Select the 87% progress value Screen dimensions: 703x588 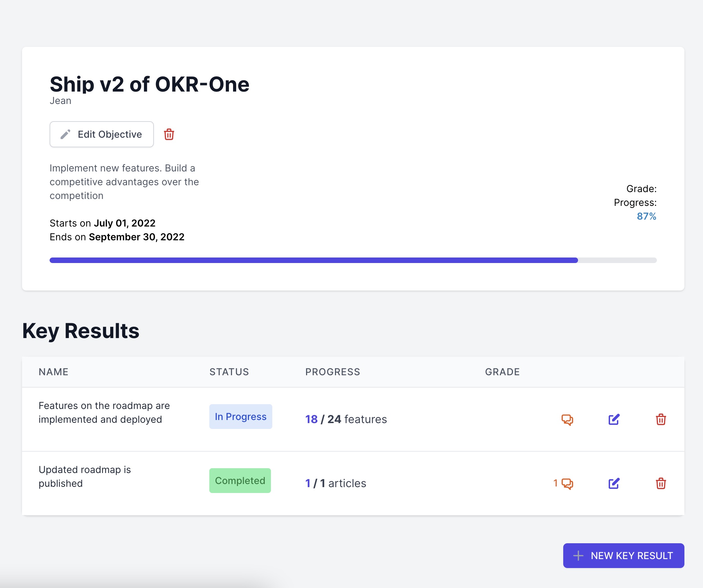(647, 217)
